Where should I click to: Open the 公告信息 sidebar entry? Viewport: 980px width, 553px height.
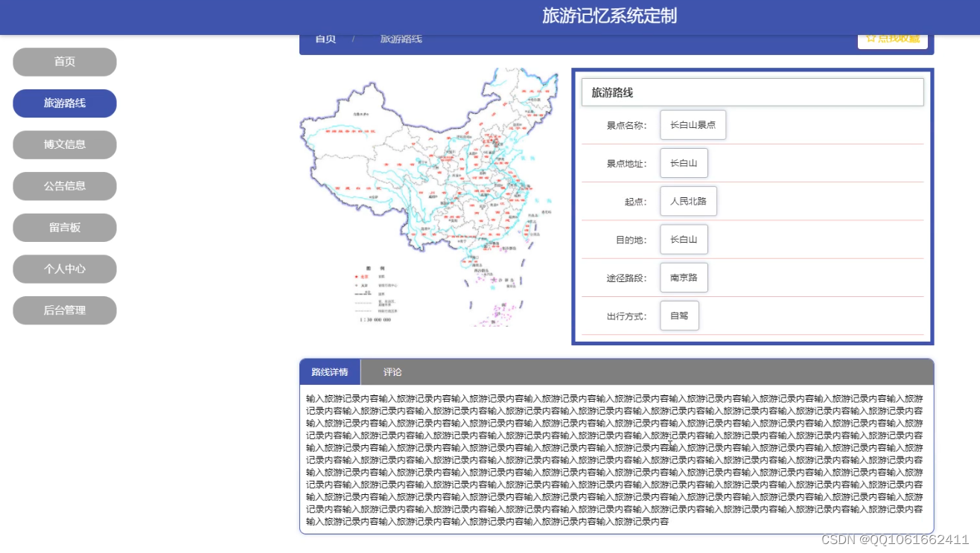[x=64, y=186]
